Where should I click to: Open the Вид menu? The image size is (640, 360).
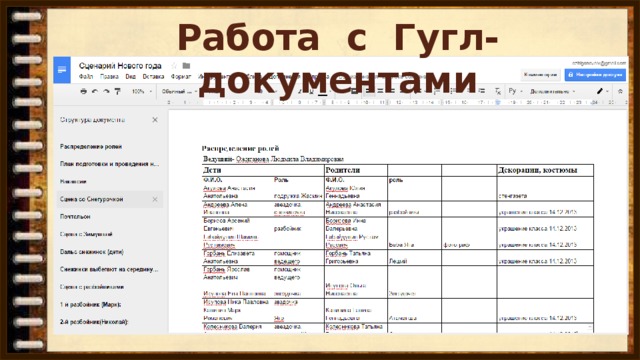(x=131, y=76)
